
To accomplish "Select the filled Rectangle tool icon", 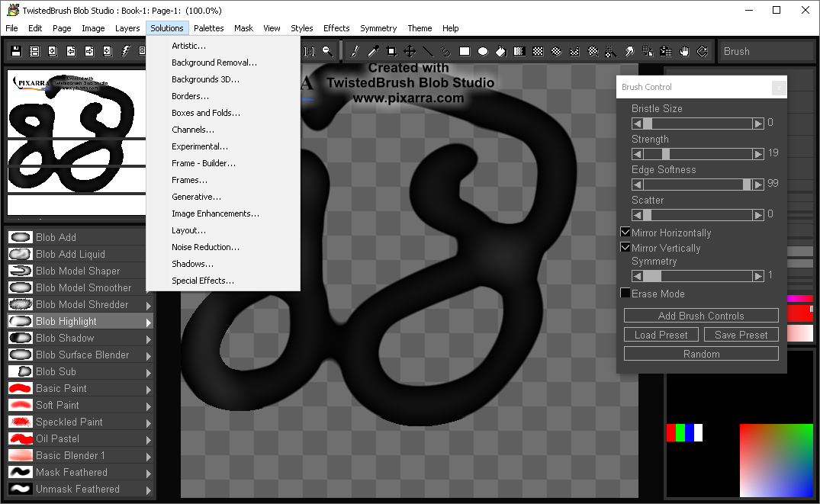I will pyautogui.click(x=465, y=51).
